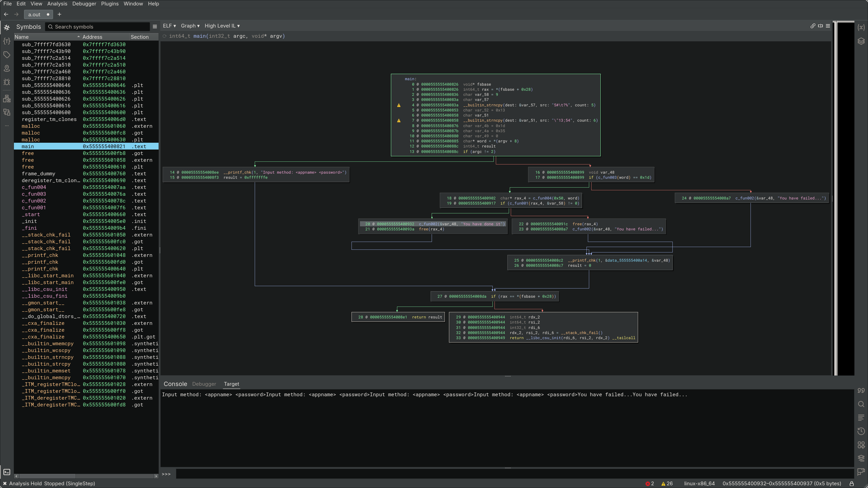The width and height of the screenshot is (868, 488).
Task: Click the new tab plus button
Action: coord(59,14)
